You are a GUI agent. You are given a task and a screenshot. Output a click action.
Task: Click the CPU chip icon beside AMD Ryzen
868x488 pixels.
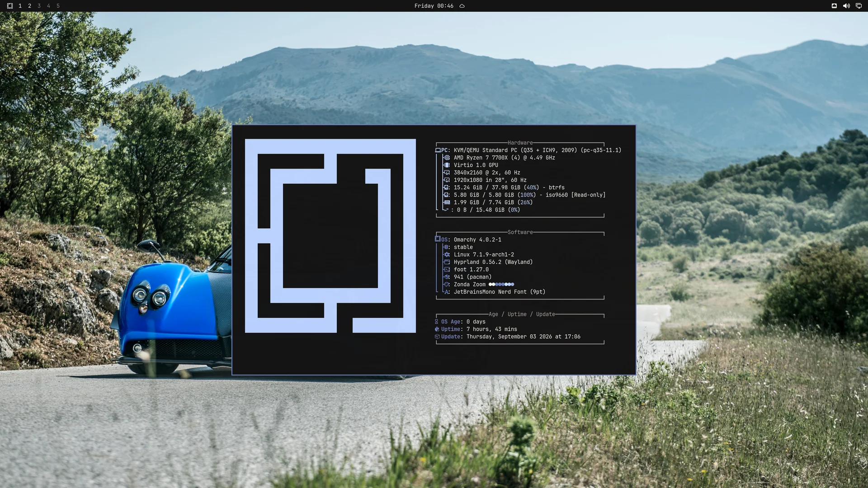(x=447, y=158)
